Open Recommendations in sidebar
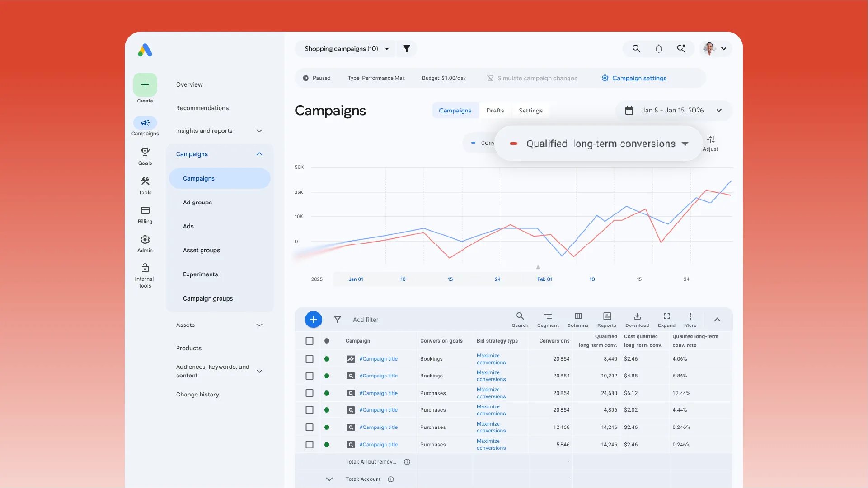 [202, 108]
